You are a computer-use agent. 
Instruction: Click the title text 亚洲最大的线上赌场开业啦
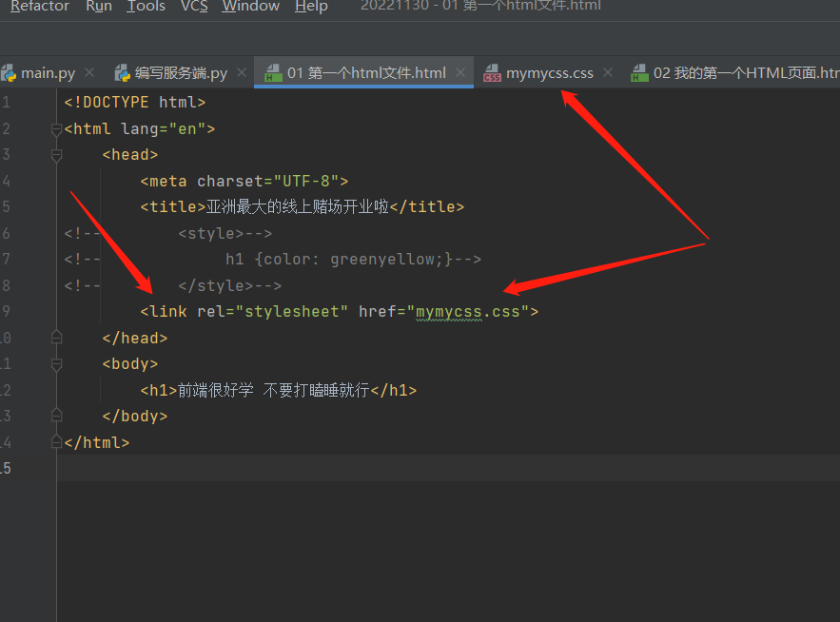pos(298,206)
